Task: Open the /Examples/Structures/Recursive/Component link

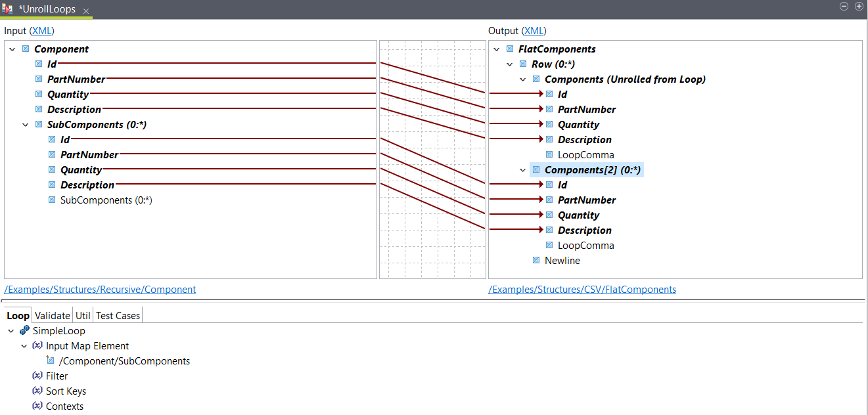Action: click(100, 289)
